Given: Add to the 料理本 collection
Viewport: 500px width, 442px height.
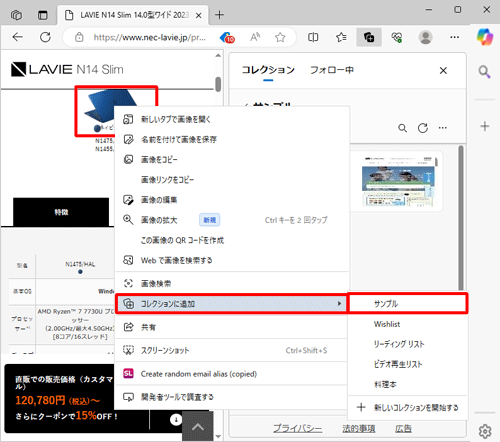Looking at the screenshot, I should pyautogui.click(x=408, y=384).
